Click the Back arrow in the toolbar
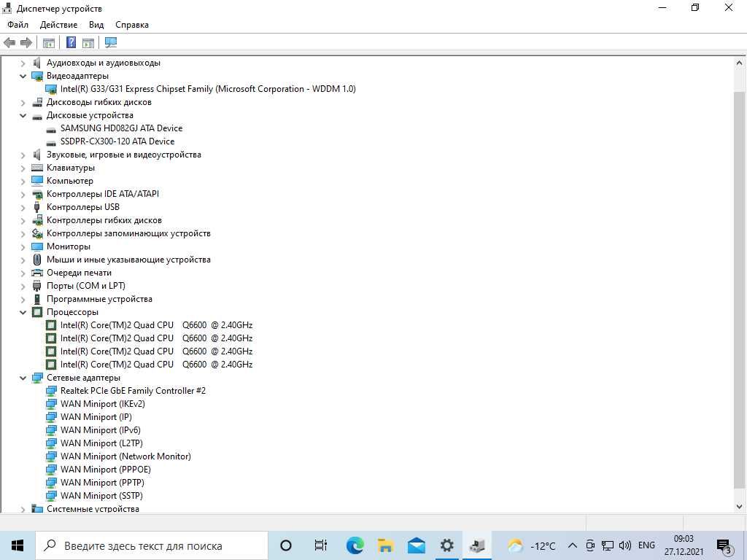The width and height of the screenshot is (747, 560). coord(9,43)
